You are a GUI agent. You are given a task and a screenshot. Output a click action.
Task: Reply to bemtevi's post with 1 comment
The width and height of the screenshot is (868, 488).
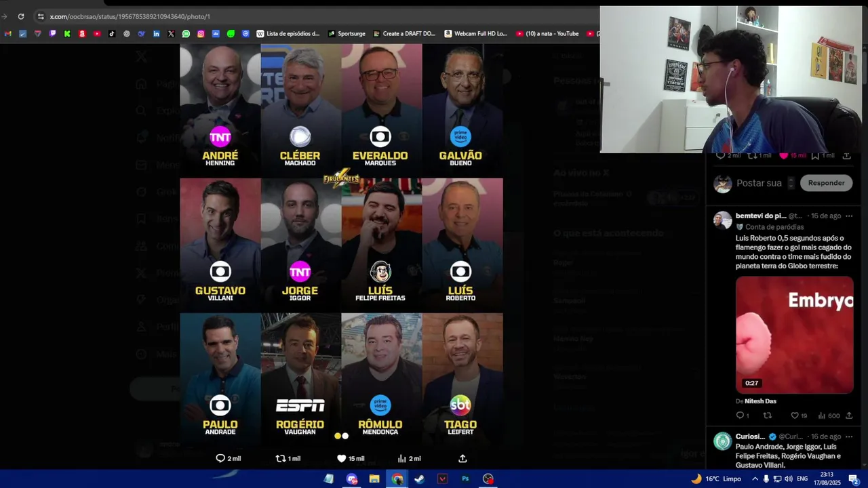coord(743,415)
